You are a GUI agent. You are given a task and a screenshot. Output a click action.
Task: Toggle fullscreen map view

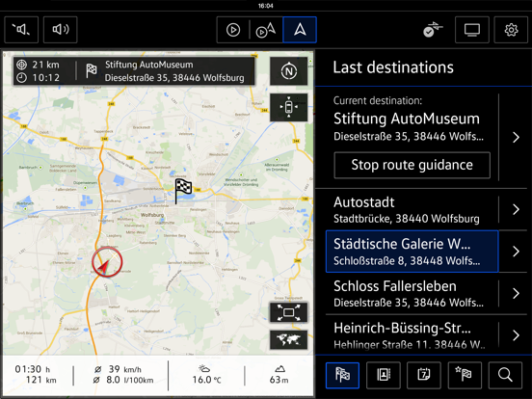[x=289, y=312]
